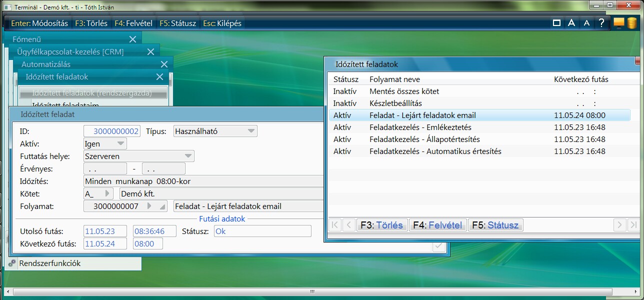644x300 pixels.
Task: Click the orange monitor icon
Action: pos(619,23)
